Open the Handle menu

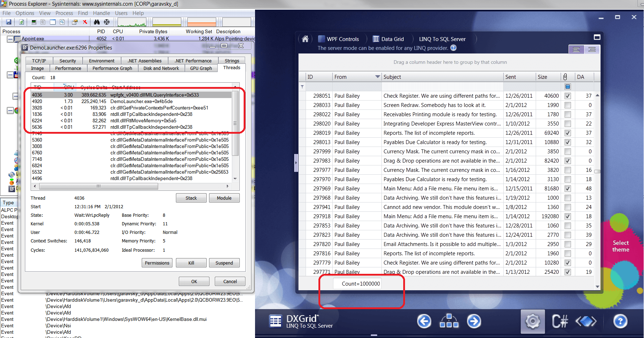click(x=102, y=13)
